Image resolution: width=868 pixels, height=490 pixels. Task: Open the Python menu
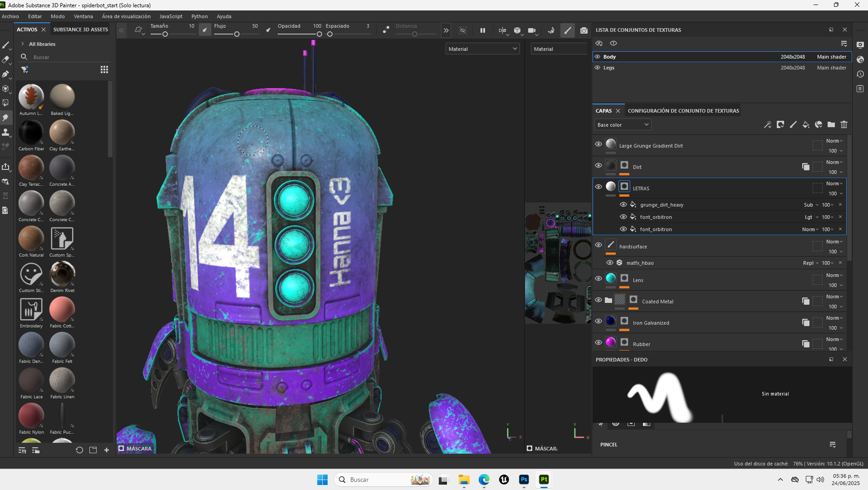click(x=200, y=16)
